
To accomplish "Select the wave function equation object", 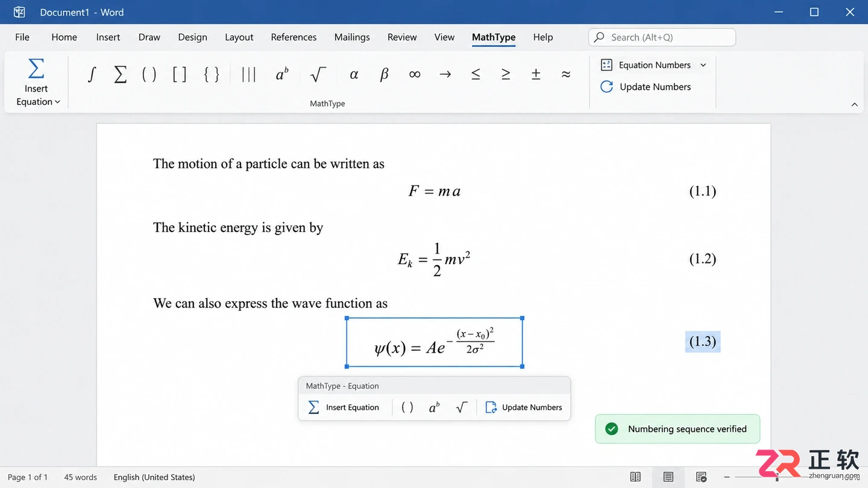I will point(434,342).
